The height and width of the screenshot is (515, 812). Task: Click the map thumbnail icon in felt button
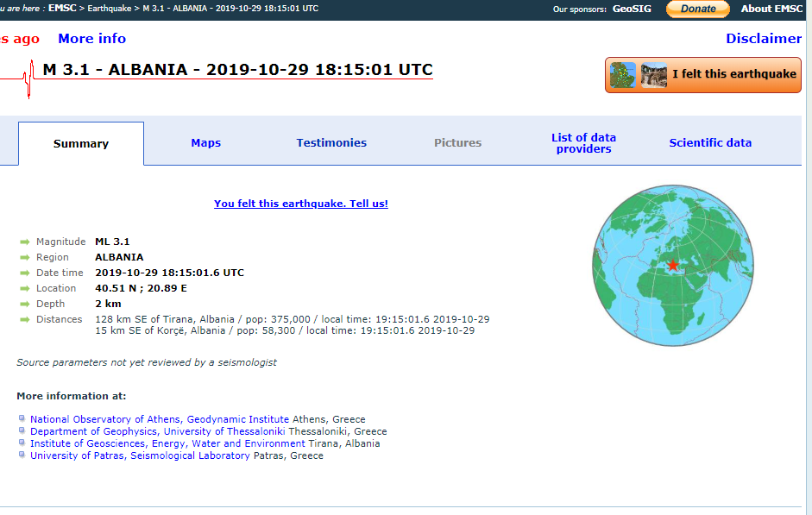pos(623,75)
